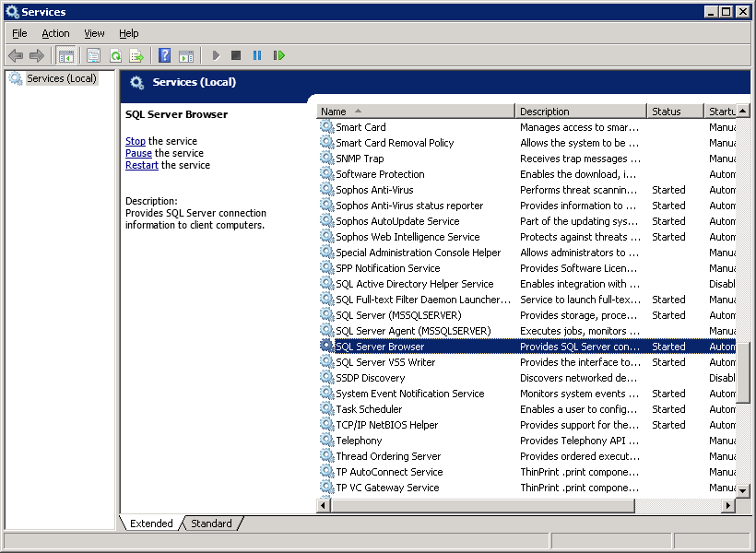Click the gear icon for Smart Card
The width and height of the screenshot is (756, 553).
327,127
